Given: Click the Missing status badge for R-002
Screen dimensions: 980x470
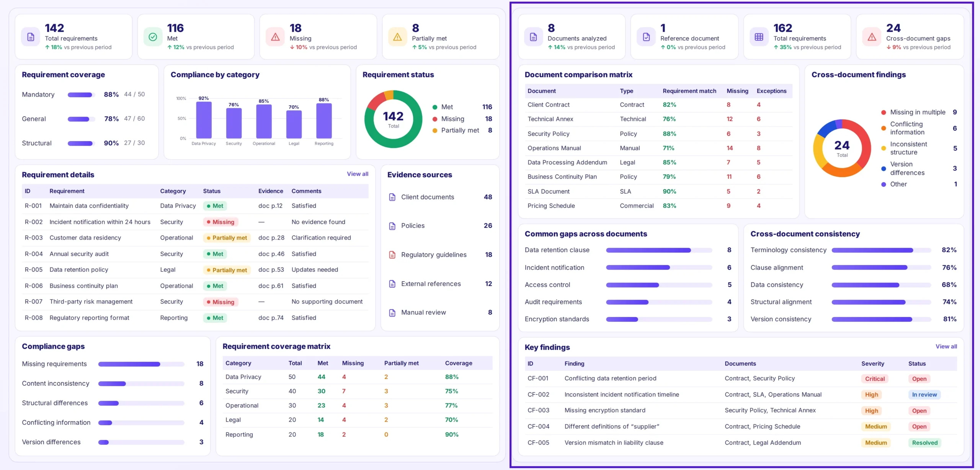Looking at the screenshot, I should click(x=220, y=222).
